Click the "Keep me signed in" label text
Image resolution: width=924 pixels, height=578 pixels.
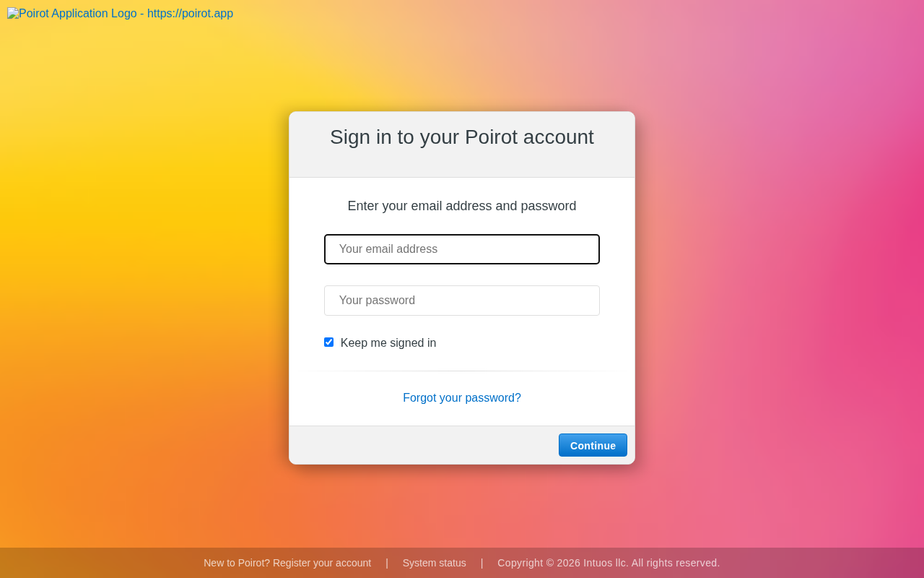[388, 343]
